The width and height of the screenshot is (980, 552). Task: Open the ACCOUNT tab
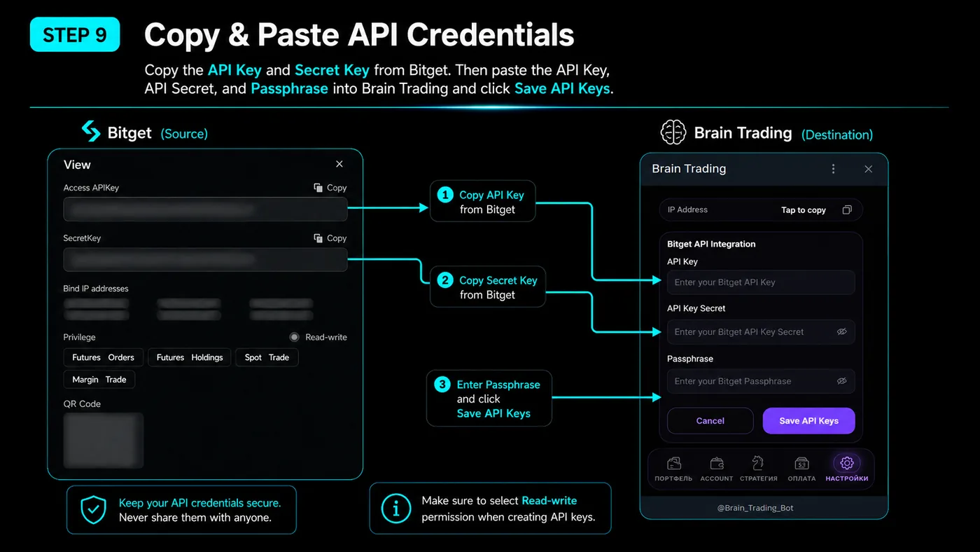tap(717, 469)
